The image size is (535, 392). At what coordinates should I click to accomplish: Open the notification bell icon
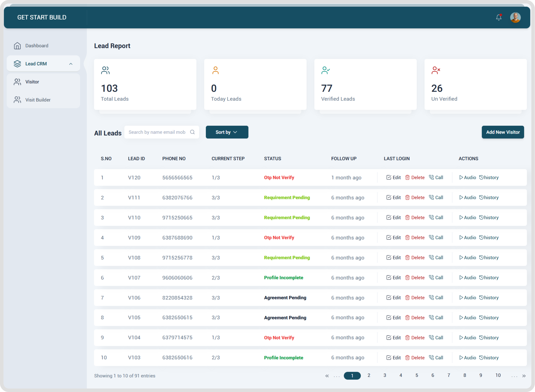498,17
